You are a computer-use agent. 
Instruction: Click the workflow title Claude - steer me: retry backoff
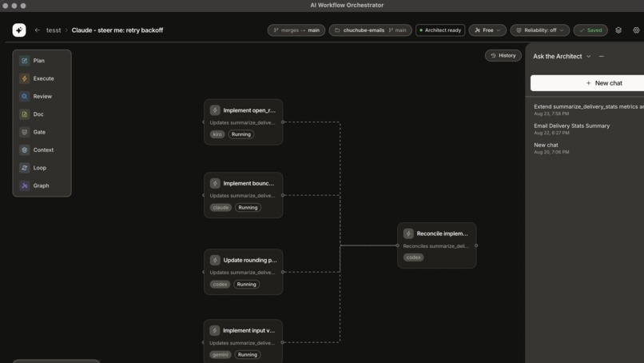coord(117,30)
